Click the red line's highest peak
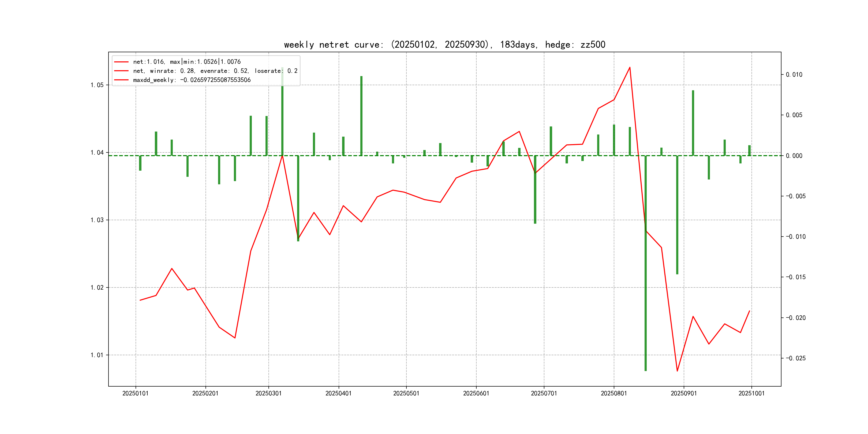This screenshot has width=868, height=434. tap(630, 68)
